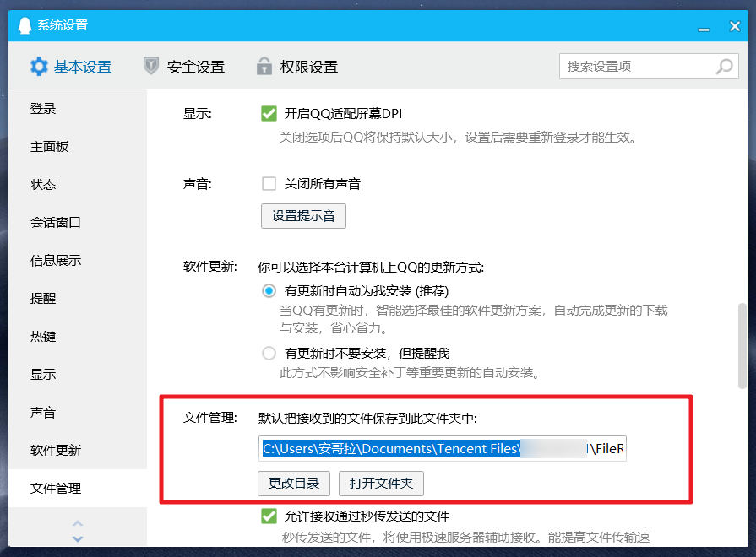Click the QQ penguin title icon

[x=24, y=25]
